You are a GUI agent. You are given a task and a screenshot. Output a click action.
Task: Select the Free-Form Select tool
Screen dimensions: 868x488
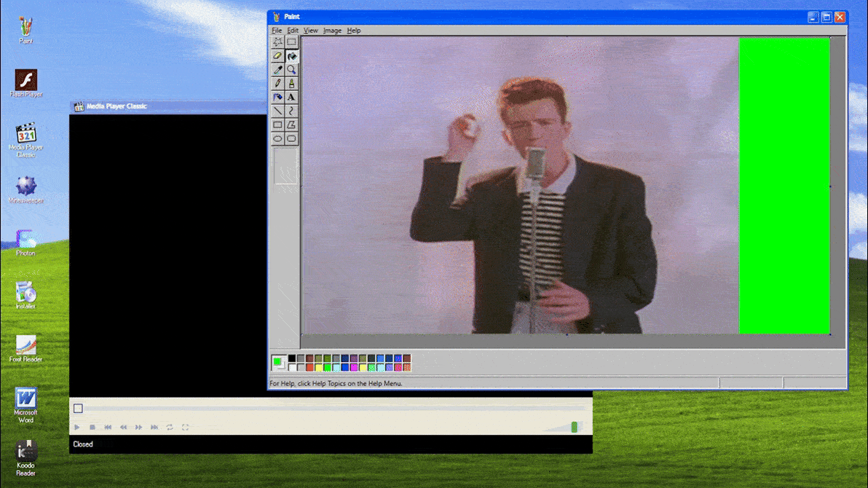coord(277,42)
